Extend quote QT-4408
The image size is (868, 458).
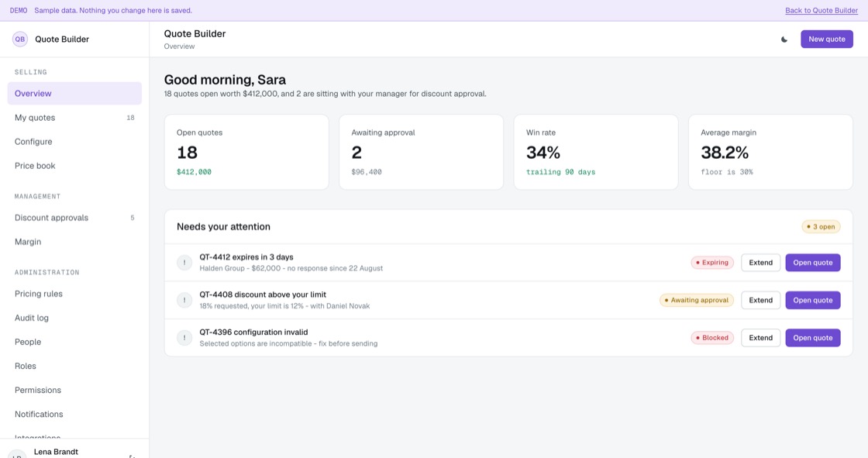click(x=760, y=300)
